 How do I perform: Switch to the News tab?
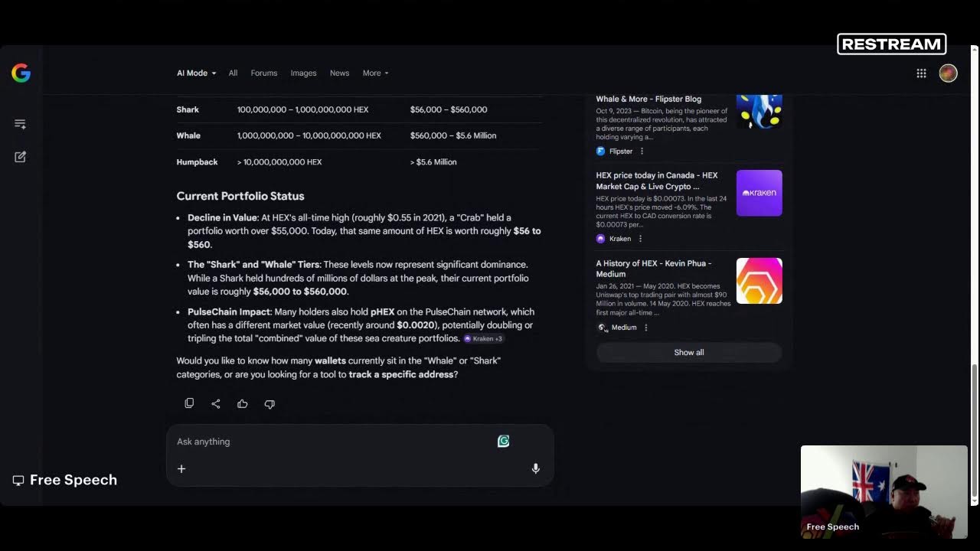[x=339, y=73]
